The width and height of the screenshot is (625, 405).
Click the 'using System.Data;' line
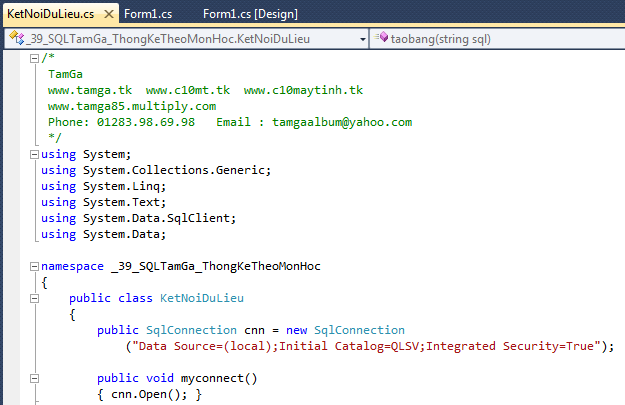(x=104, y=234)
